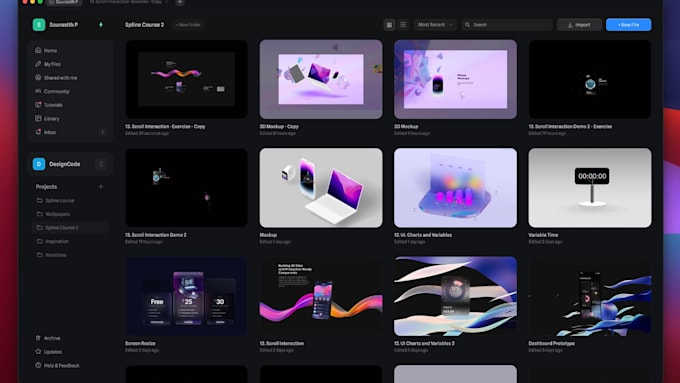This screenshot has width=680, height=383.
Task: Click the green diamond upgrade icon
Action: [101, 25]
